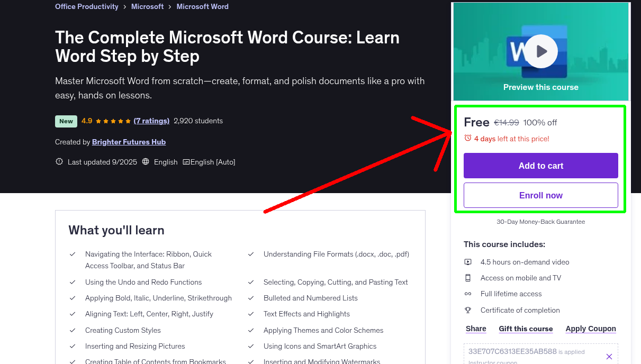
Task: Click the Apply Coupon option
Action: [x=591, y=329]
